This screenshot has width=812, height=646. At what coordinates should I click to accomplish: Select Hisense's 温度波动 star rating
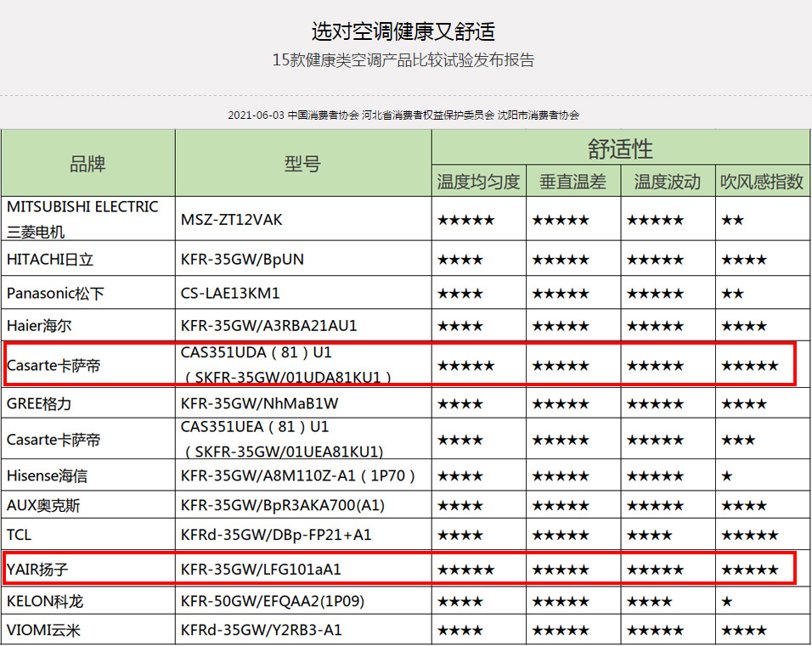point(656,475)
